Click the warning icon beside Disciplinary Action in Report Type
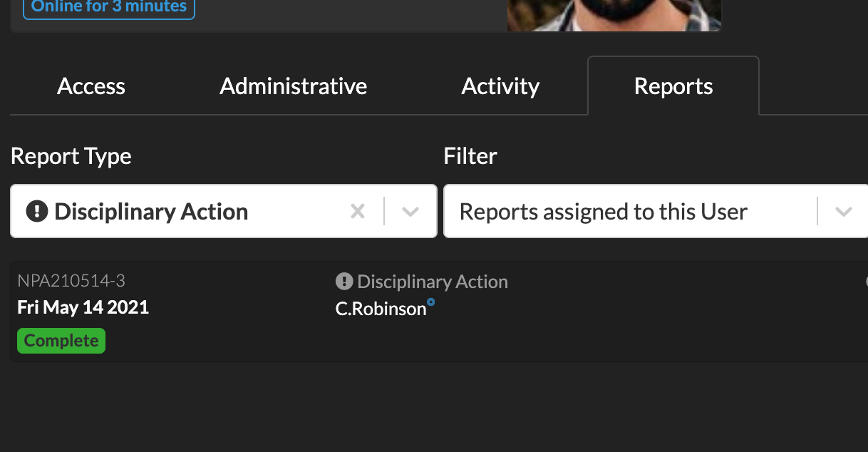The height and width of the screenshot is (452, 868). 36,210
